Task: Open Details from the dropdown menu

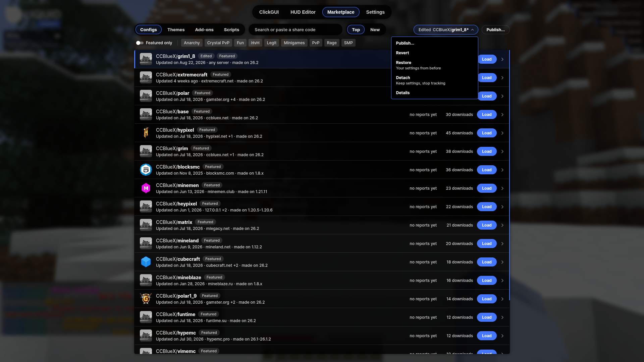Action: coord(434,93)
